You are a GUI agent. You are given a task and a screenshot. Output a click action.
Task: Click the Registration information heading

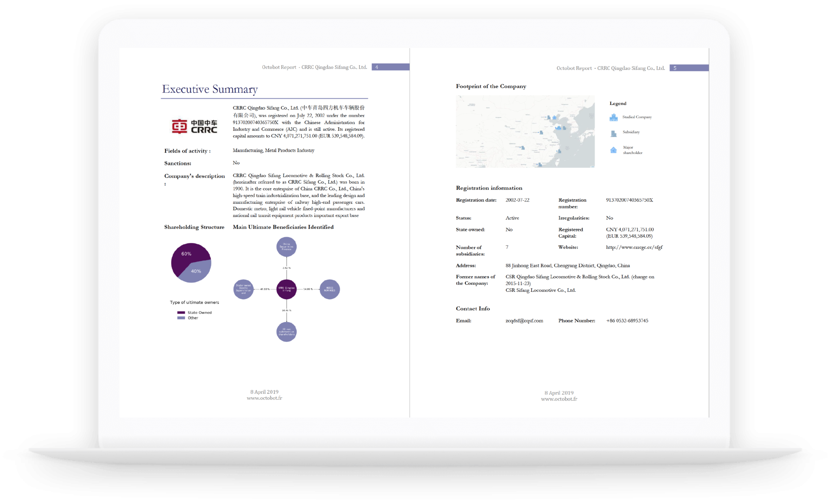[489, 188]
